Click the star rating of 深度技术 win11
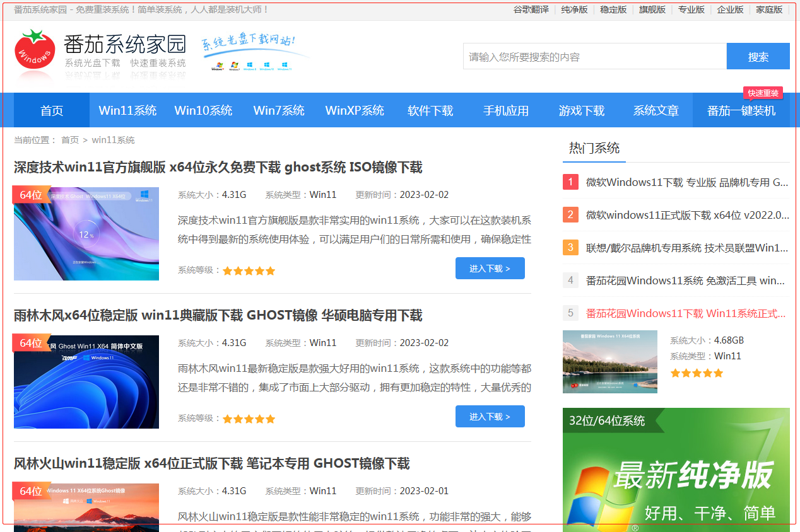Image resolution: width=800 pixels, height=532 pixels. point(249,271)
